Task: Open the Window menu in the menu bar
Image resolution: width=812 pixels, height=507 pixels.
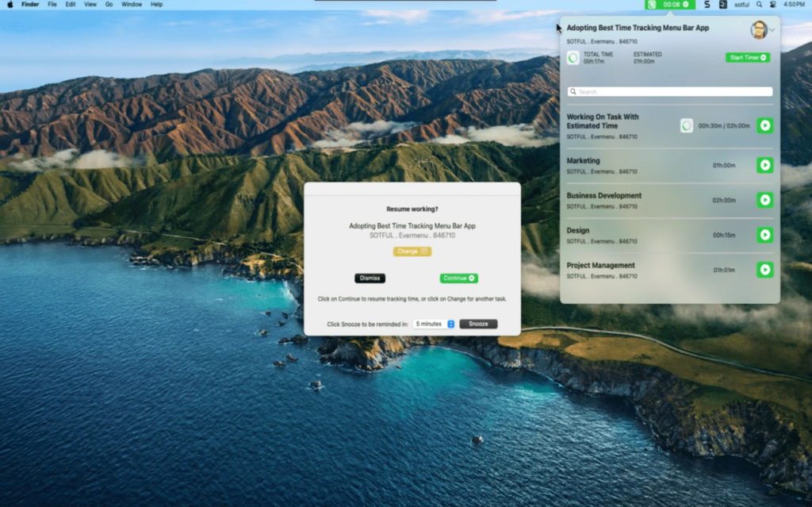Action: point(131,4)
